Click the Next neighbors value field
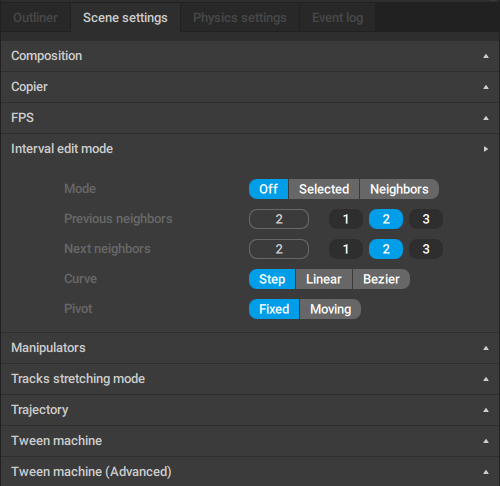This screenshot has width=500, height=486. point(279,249)
